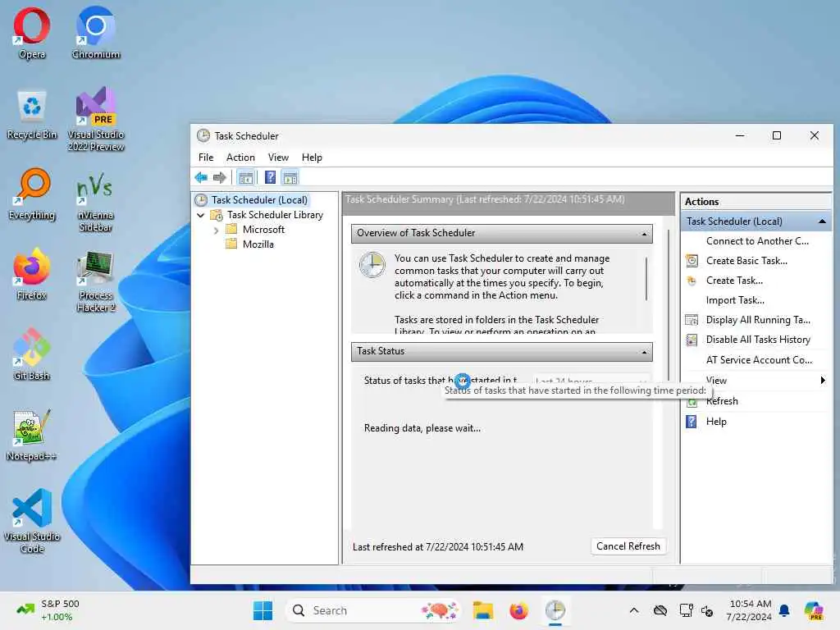Open the File menu
Image resolution: width=840 pixels, height=630 pixels.
[206, 157]
